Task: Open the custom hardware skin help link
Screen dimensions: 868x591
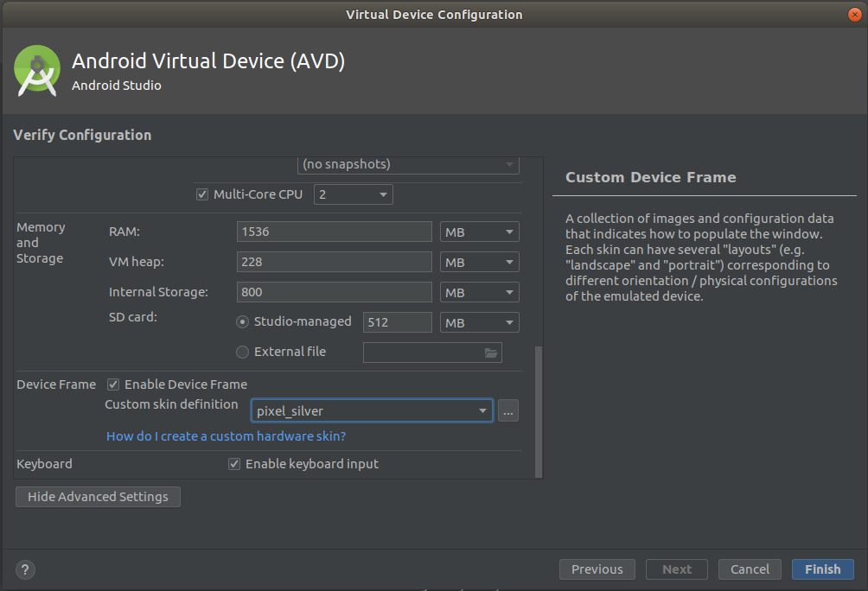Action: click(x=225, y=436)
